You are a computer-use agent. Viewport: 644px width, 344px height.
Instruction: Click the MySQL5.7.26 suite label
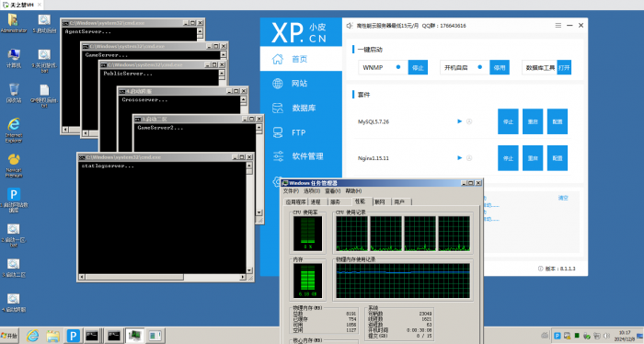pyautogui.click(x=374, y=121)
